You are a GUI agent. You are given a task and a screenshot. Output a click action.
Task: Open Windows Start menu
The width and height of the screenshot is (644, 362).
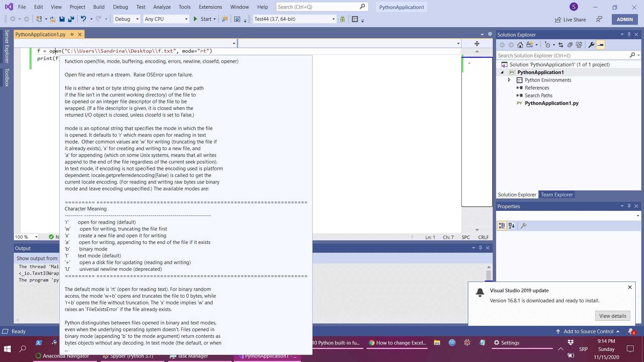coord(7,349)
